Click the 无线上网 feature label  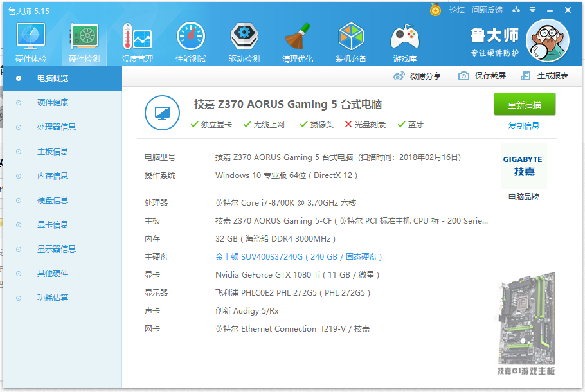tap(264, 125)
